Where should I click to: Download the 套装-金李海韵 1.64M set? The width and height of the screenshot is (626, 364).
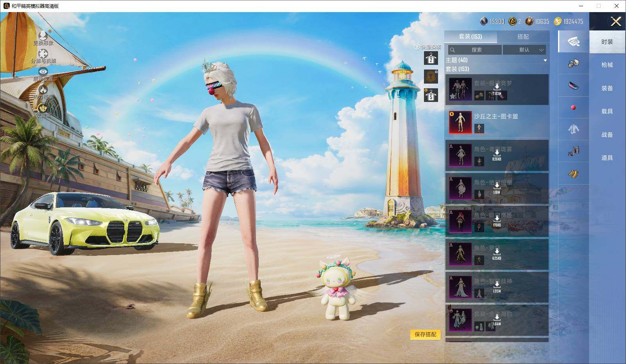497,319
